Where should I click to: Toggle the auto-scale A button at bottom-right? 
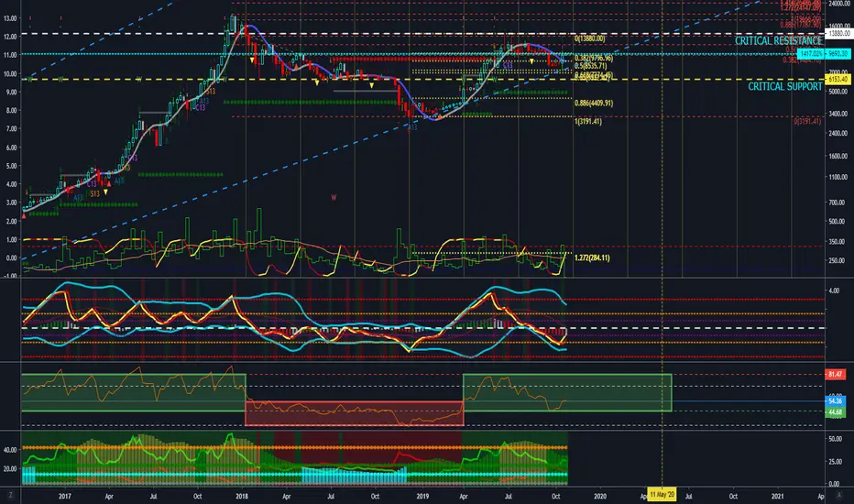[x=838, y=496]
